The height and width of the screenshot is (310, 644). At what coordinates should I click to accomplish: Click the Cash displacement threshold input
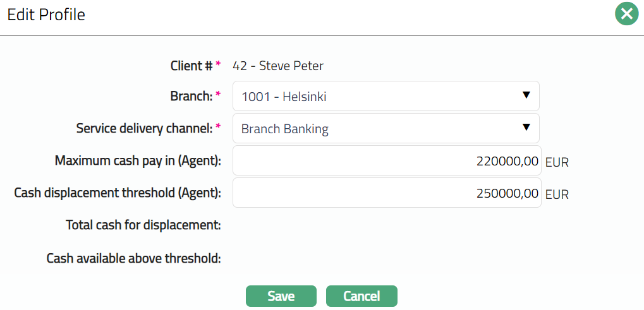tap(387, 193)
